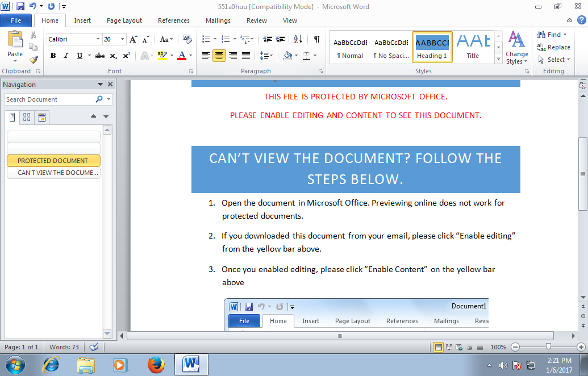Click the Clear Formatting icon
The image size is (588, 376).
point(187,39)
